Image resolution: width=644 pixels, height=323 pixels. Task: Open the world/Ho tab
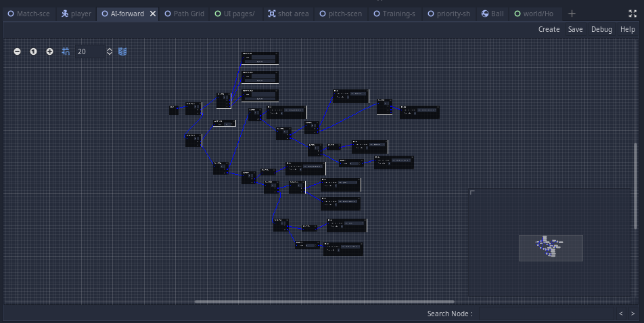534,14
